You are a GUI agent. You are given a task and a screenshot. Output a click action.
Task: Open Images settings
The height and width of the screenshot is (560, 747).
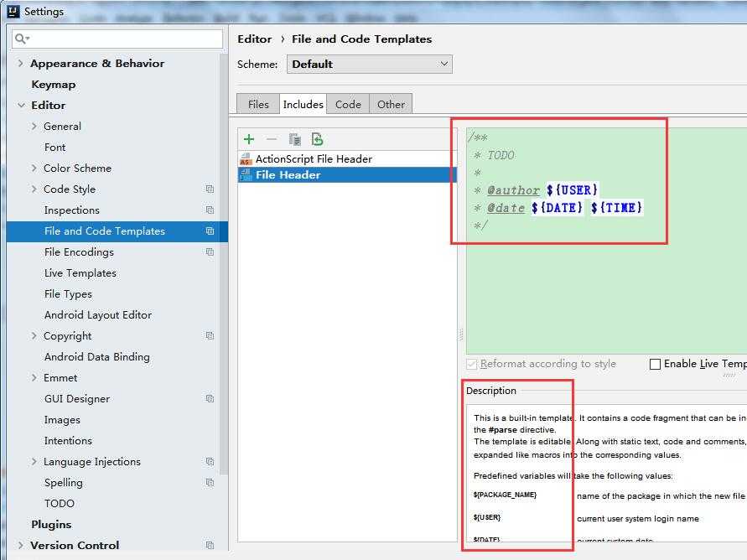click(62, 419)
